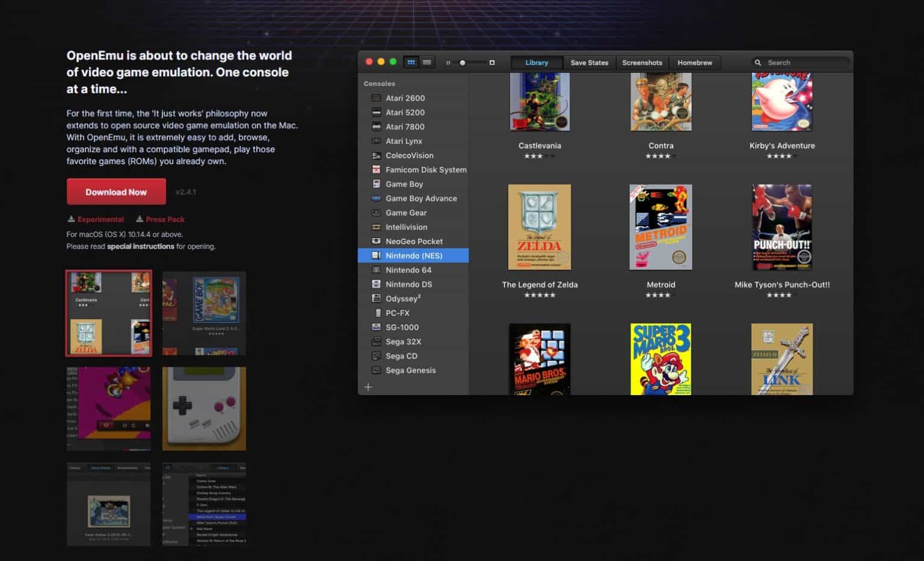The image size is (924, 561).
Task: Click the Consoles sidebar header
Action: (380, 84)
